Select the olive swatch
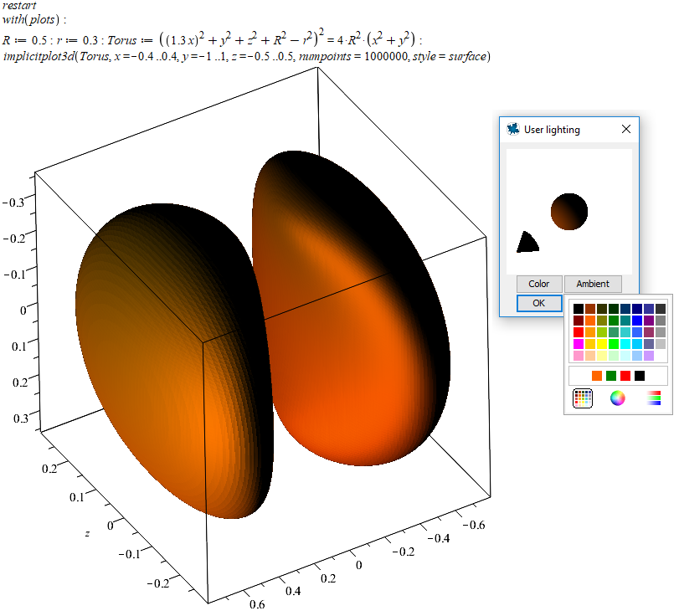 602,321
